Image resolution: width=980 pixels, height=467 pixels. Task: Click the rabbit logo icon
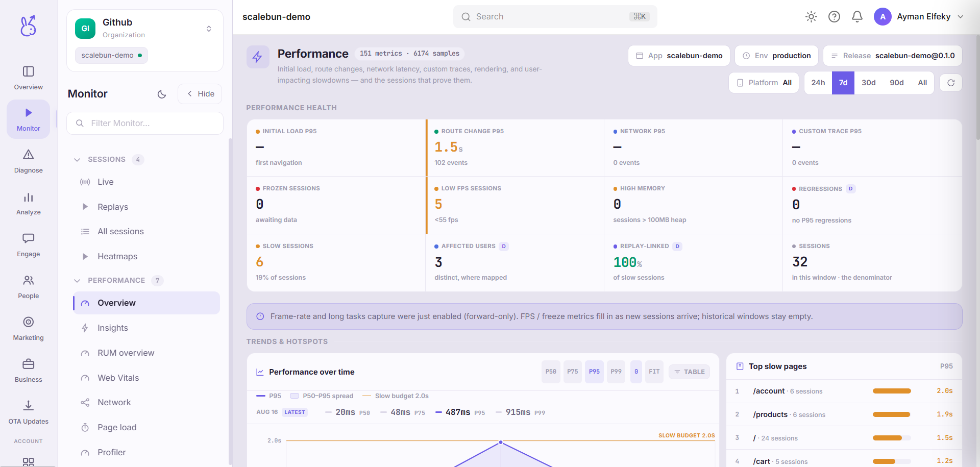tap(28, 26)
